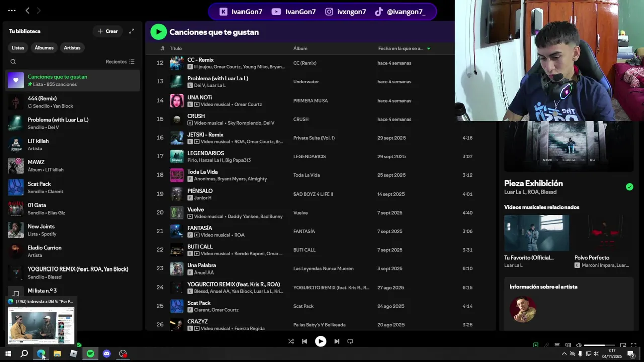Viewport: 644px width, 362px height.
Task: Sort by Fecha en la que se añadió
Action: click(x=404, y=49)
